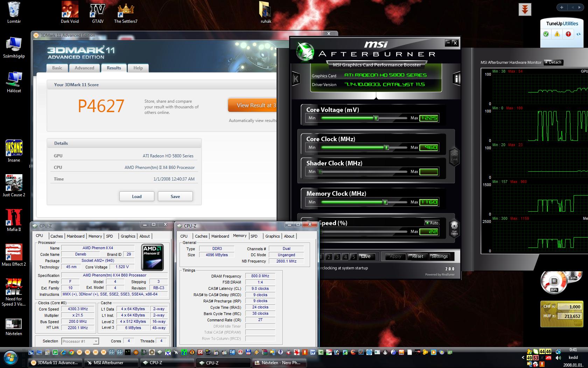Open the ruhák folder icon
Image resolution: width=588 pixels, height=368 pixels.
(x=266, y=13)
